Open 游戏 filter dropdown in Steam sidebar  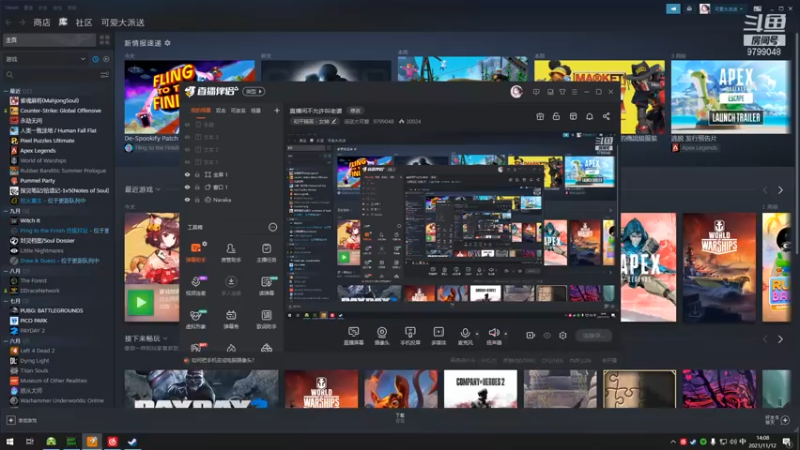coord(46,59)
